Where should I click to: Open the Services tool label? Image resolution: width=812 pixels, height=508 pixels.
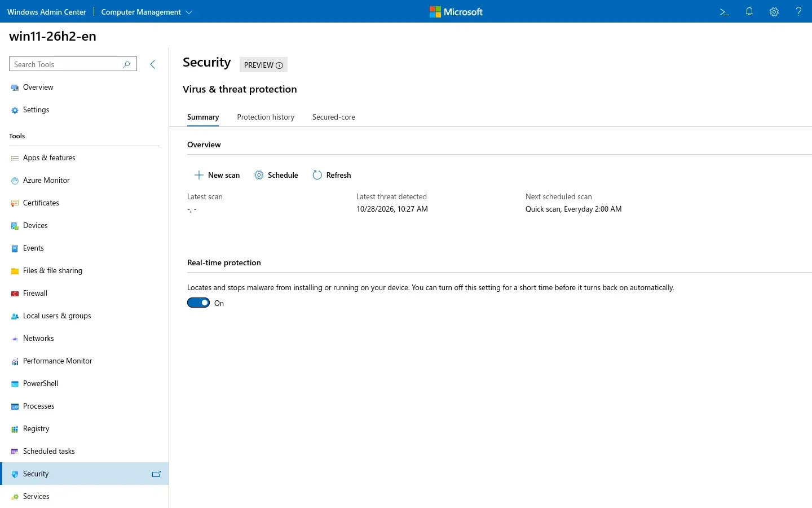(x=36, y=497)
